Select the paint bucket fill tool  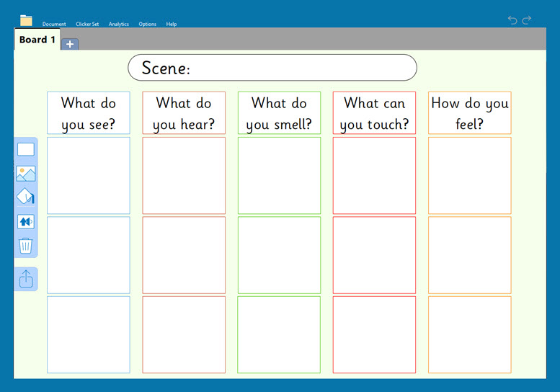[x=25, y=197]
